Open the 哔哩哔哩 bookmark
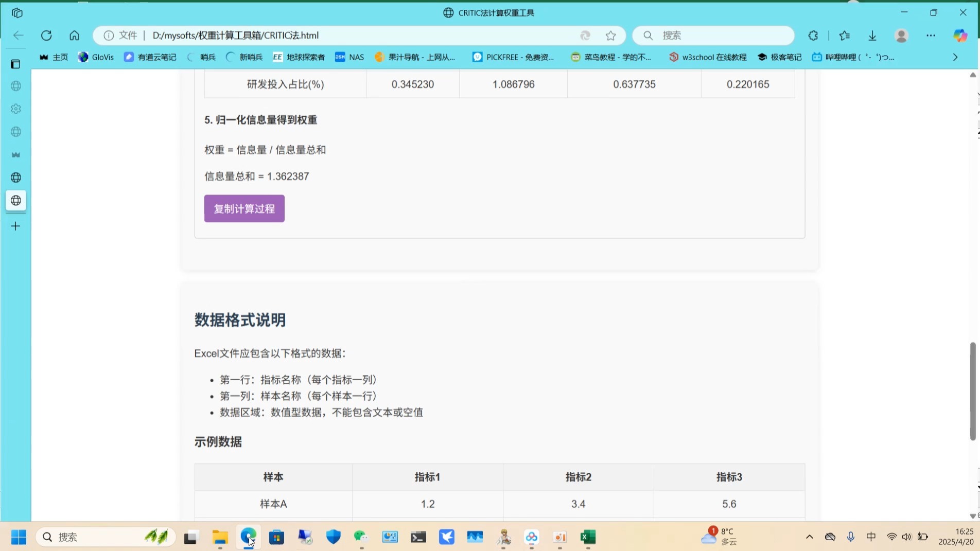 pyautogui.click(x=853, y=57)
